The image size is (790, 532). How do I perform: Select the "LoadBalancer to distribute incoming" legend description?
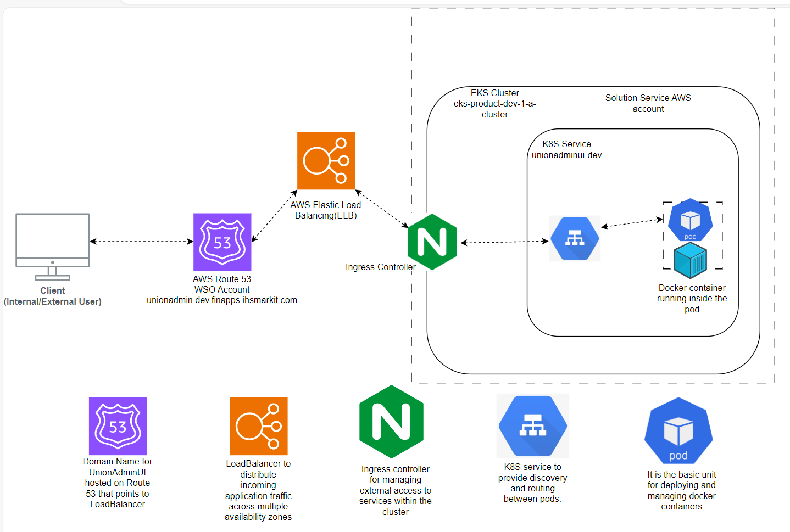(258, 490)
